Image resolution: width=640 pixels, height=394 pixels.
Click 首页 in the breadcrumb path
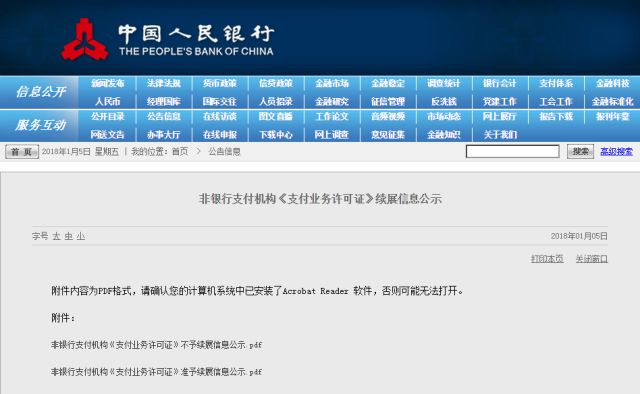click(x=180, y=151)
